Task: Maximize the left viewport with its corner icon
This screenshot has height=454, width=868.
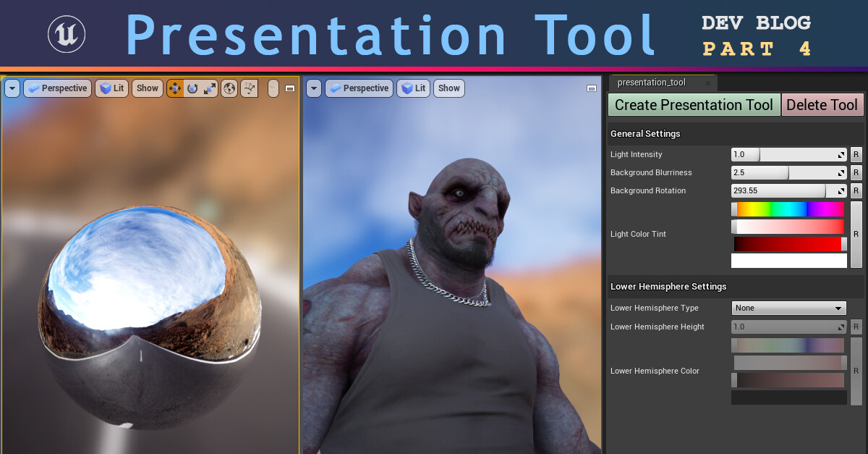Action: click(x=290, y=88)
